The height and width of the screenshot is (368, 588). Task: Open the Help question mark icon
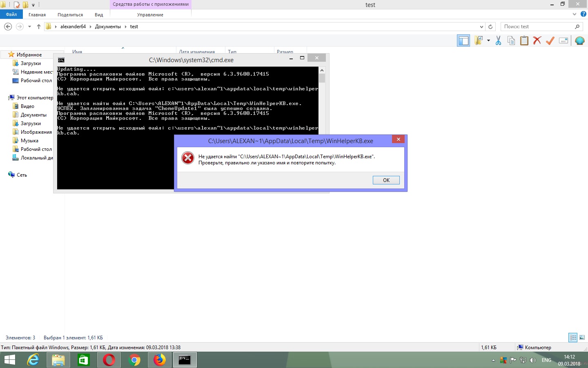pyautogui.click(x=583, y=14)
